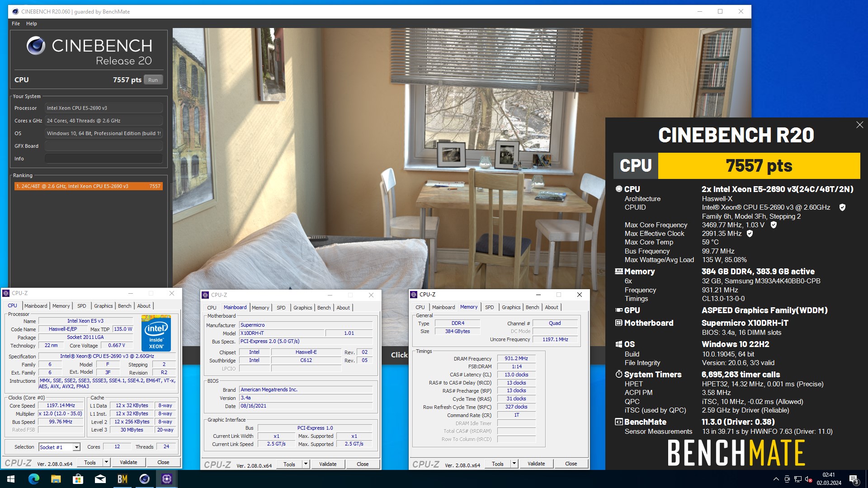Open CPU tab in middle CPU-Z

(212, 308)
